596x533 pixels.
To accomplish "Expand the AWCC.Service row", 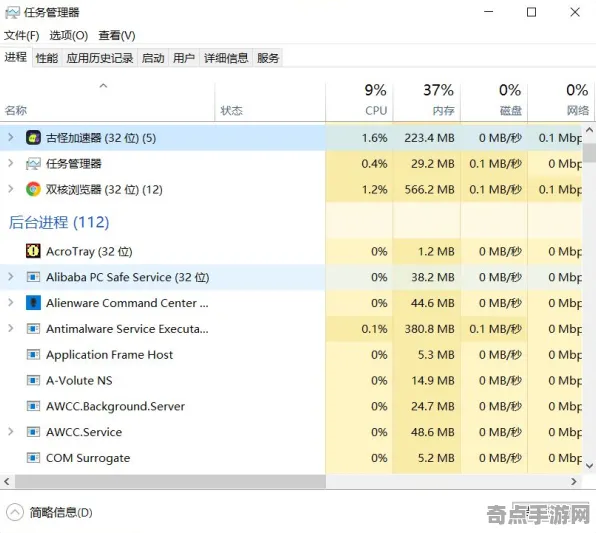I will (x=11, y=432).
